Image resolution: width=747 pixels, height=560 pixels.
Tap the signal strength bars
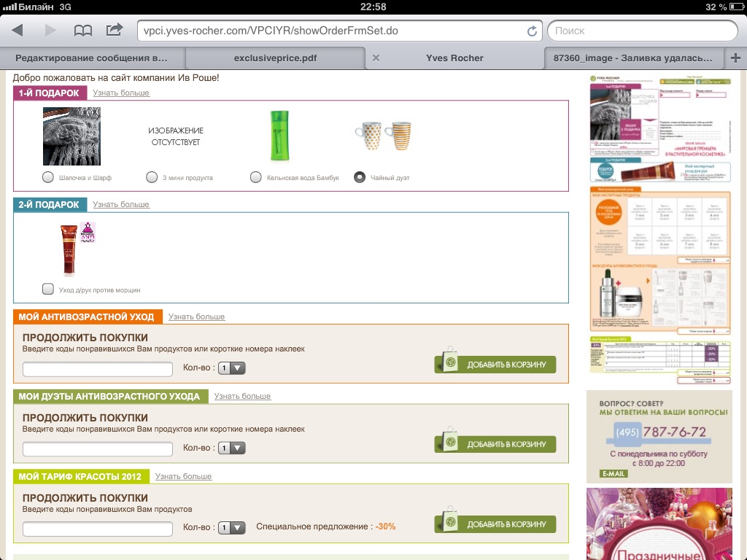coord(9,7)
